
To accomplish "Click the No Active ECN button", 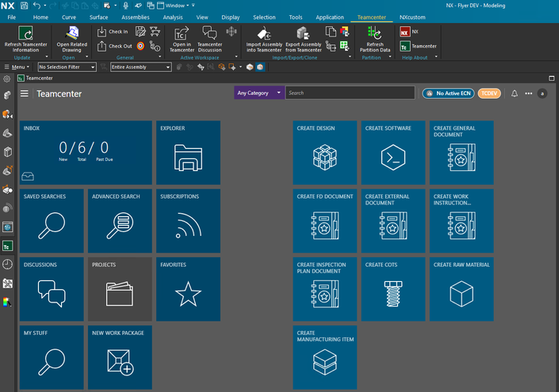I will 449,93.
